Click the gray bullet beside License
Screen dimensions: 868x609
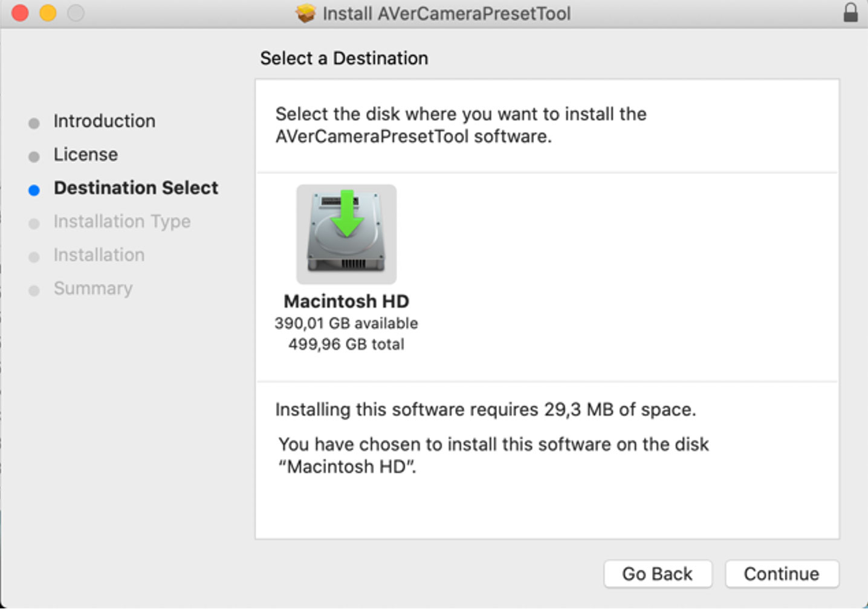pos(34,156)
